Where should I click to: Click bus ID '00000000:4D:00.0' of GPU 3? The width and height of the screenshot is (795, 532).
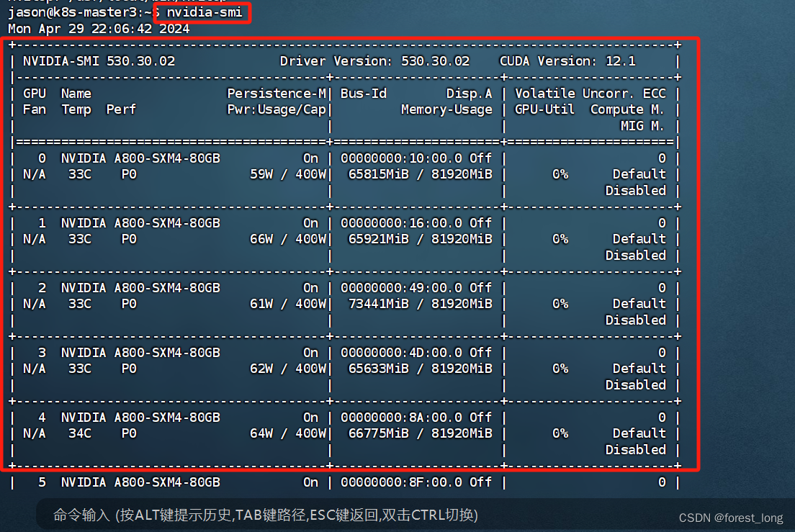(x=401, y=353)
